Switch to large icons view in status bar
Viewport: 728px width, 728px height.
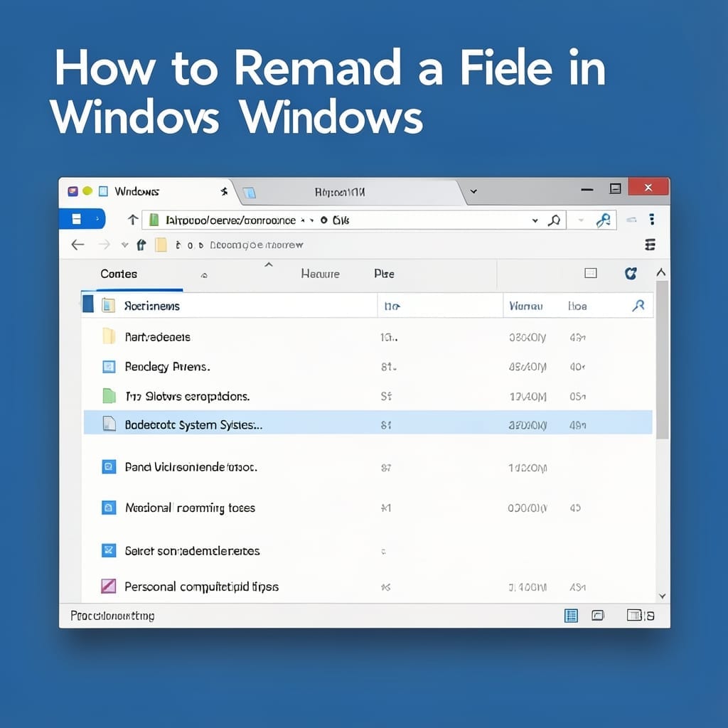pyautogui.click(x=597, y=616)
